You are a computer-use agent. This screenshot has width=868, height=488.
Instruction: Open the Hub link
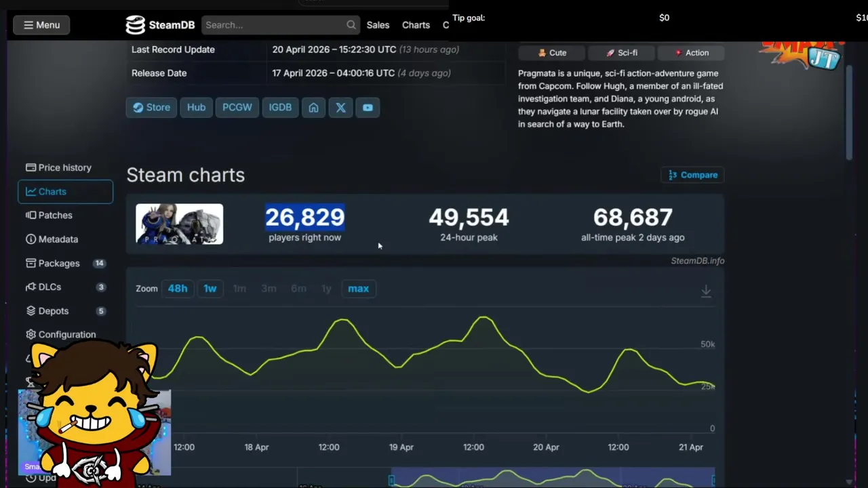tap(196, 107)
